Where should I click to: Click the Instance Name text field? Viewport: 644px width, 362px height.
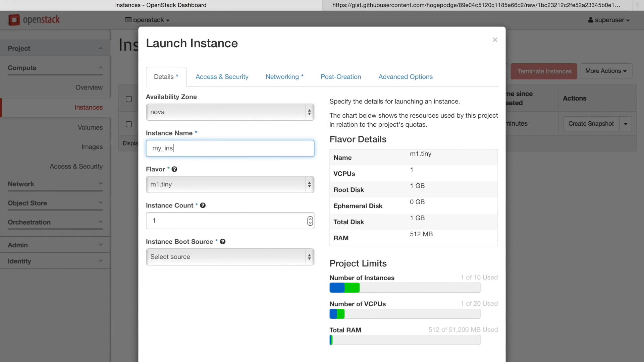230,148
